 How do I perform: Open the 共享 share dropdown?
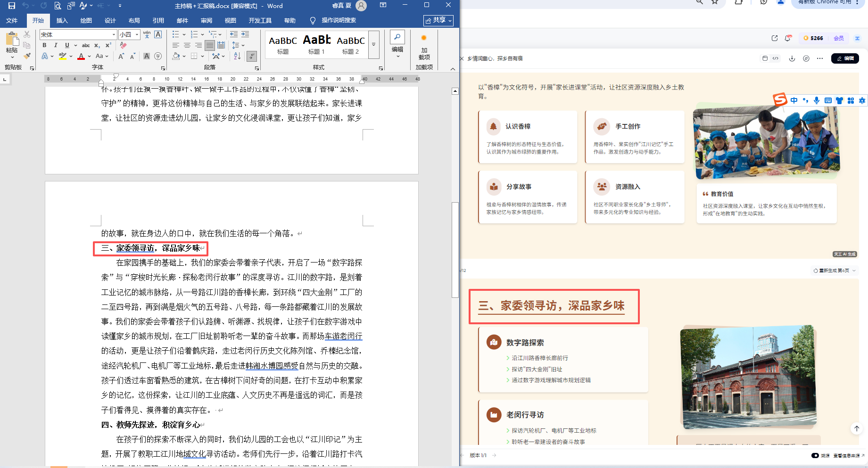tap(438, 20)
